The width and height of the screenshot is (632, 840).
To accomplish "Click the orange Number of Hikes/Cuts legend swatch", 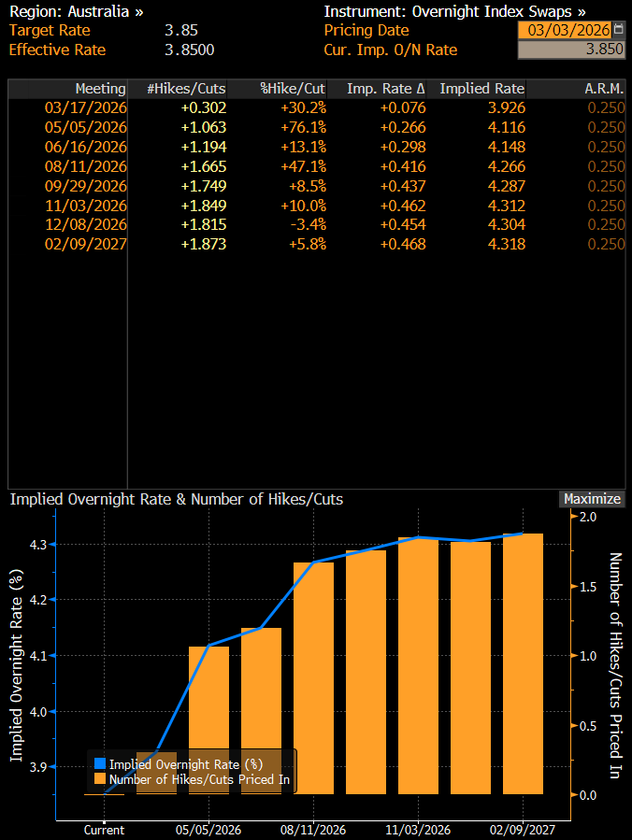I will click(100, 778).
